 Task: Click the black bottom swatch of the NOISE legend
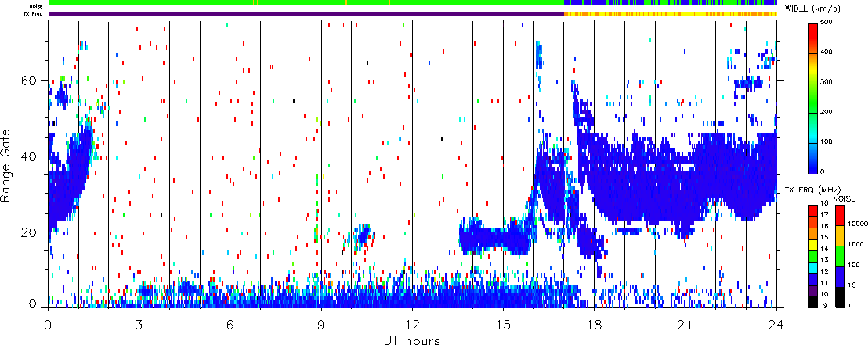841,296
